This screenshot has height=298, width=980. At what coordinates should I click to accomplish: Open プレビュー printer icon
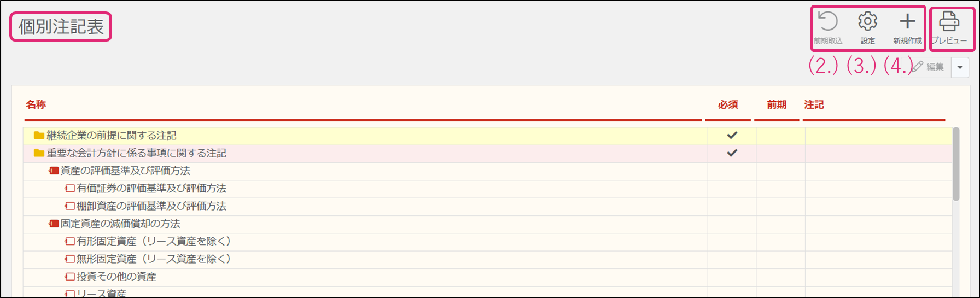point(949,22)
